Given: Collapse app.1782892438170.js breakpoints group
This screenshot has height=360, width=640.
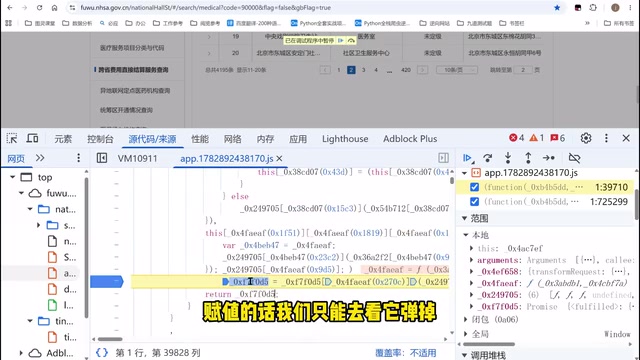Looking at the screenshot, I should (464, 173).
